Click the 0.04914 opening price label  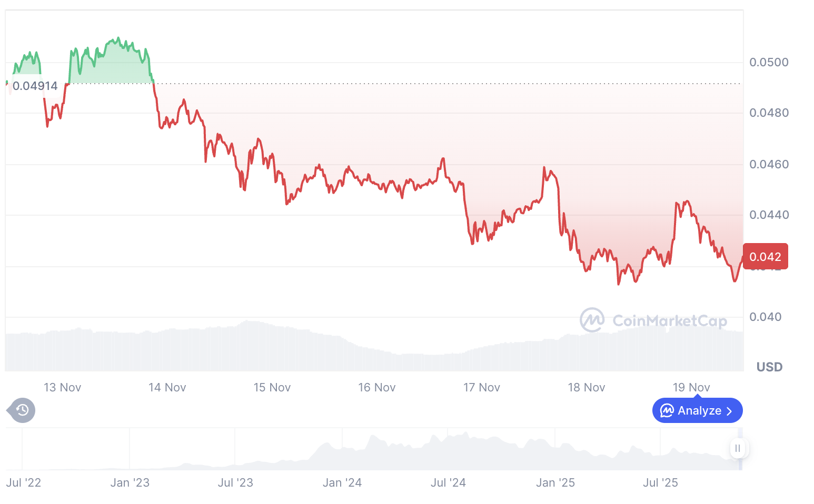[35, 86]
